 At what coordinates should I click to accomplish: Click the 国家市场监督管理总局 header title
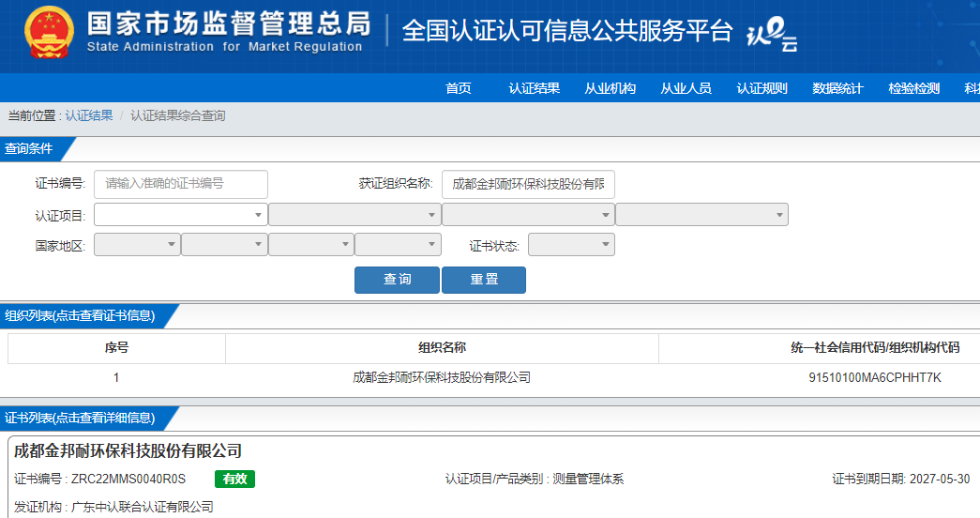(x=229, y=23)
